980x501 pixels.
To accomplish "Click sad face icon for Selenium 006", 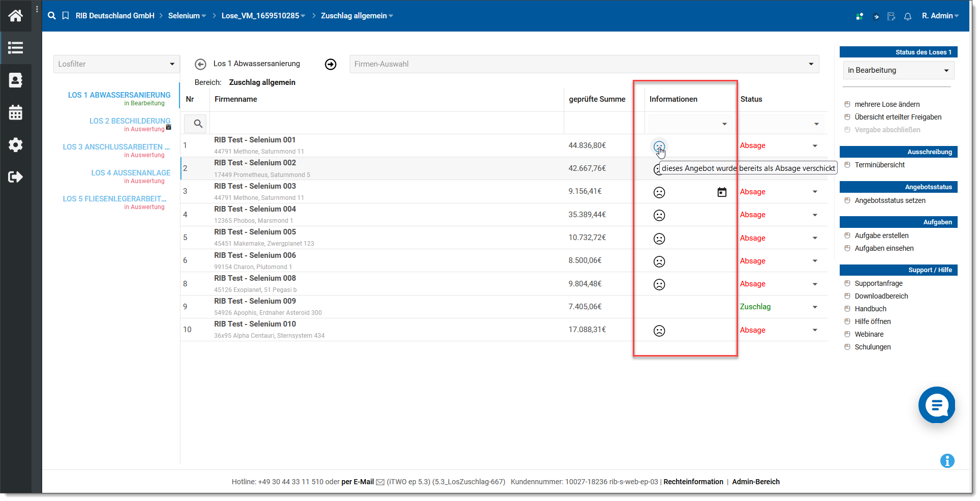I will pos(659,261).
